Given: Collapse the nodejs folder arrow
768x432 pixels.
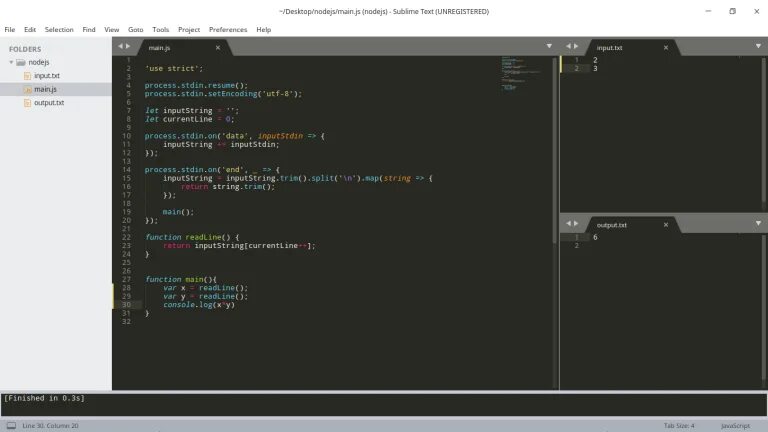Looking at the screenshot, I should 11,62.
